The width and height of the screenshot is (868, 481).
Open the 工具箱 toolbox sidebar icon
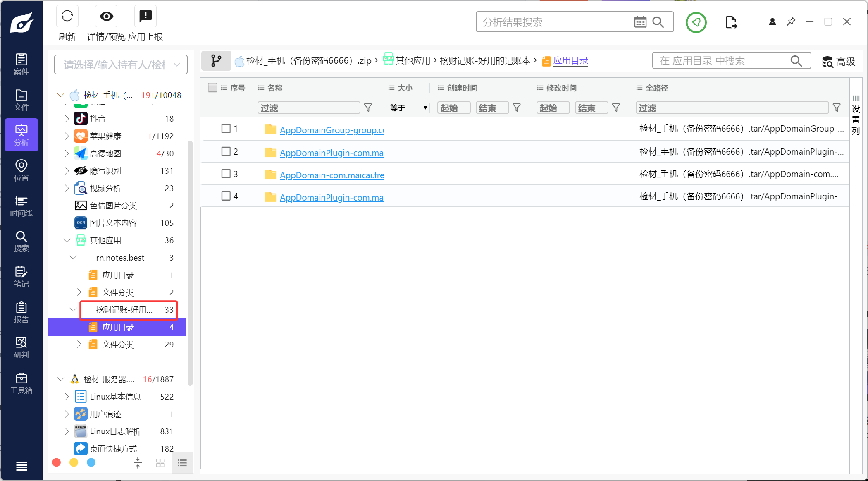coord(21,383)
